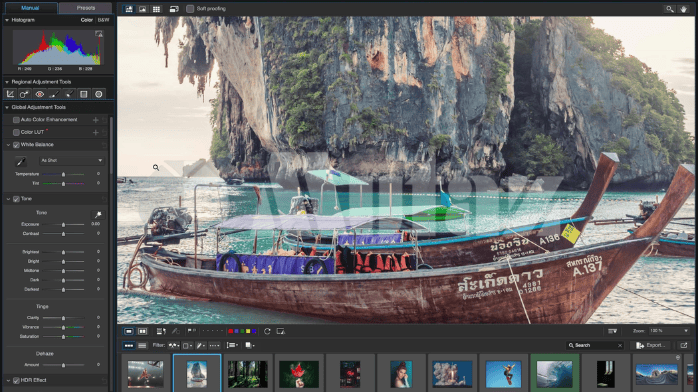Click the Saturation slider handle

click(63, 337)
